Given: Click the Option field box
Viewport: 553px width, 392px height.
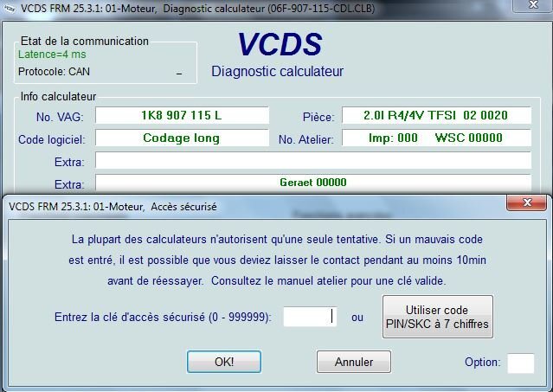Looking at the screenshot, I should [521, 363].
